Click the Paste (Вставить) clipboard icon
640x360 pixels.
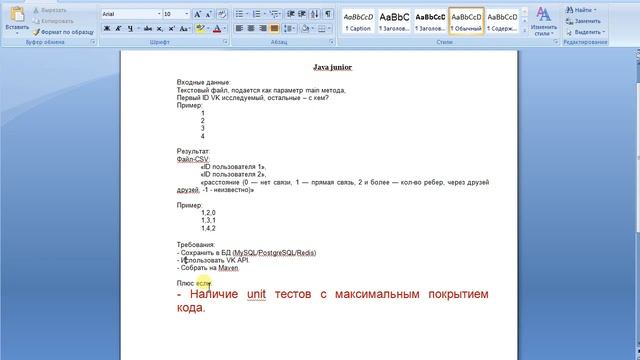pyautogui.click(x=17, y=15)
